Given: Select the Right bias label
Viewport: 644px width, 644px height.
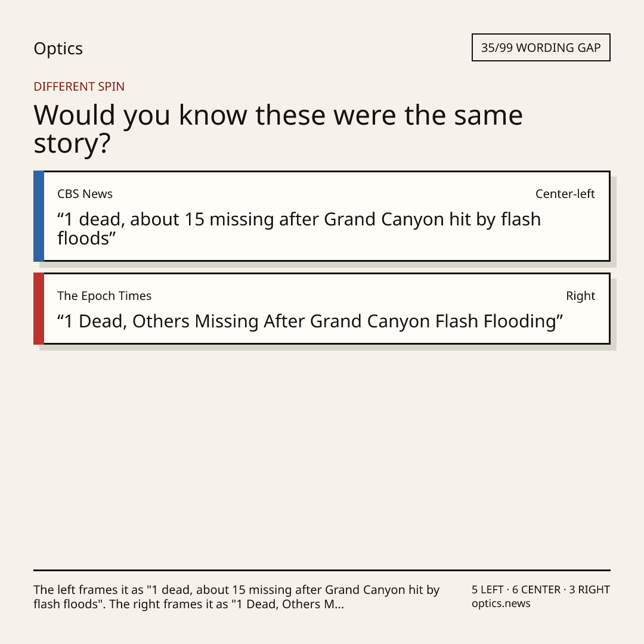Looking at the screenshot, I should click(580, 296).
